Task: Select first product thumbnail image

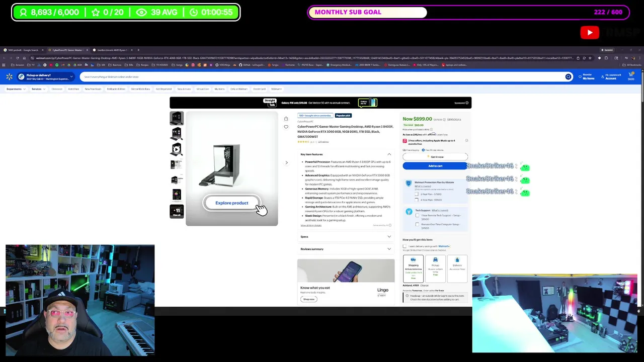Action: [x=177, y=118]
